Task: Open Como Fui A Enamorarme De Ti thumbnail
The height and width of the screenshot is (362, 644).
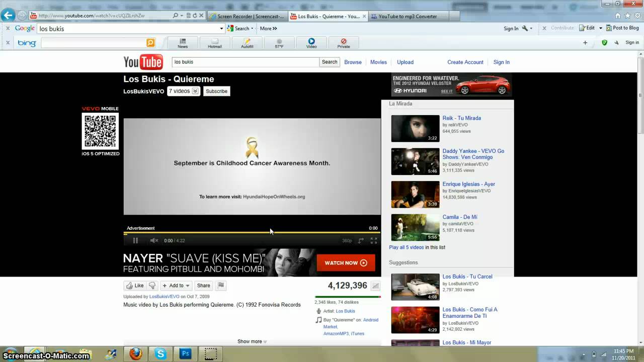Action: coord(415,320)
